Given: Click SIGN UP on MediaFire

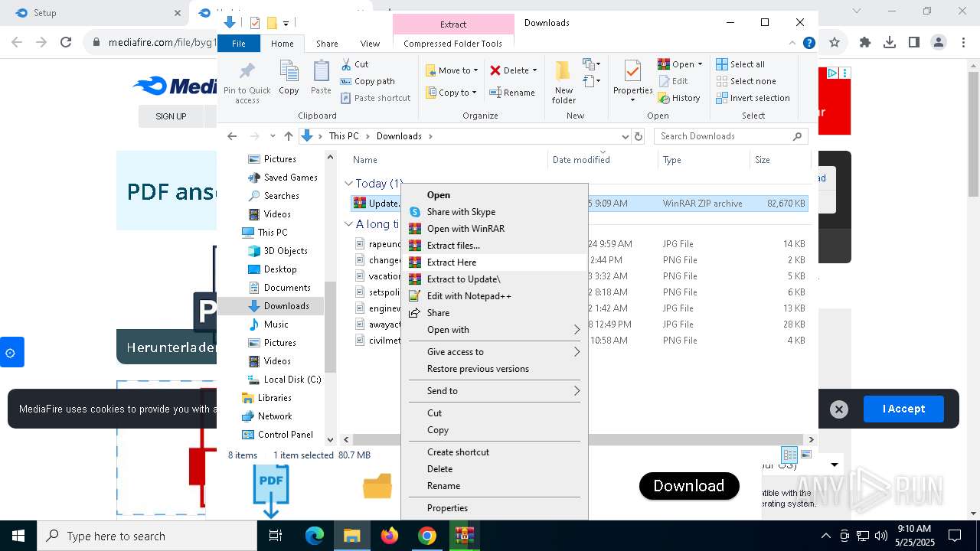Looking at the screenshot, I should click(171, 116).
